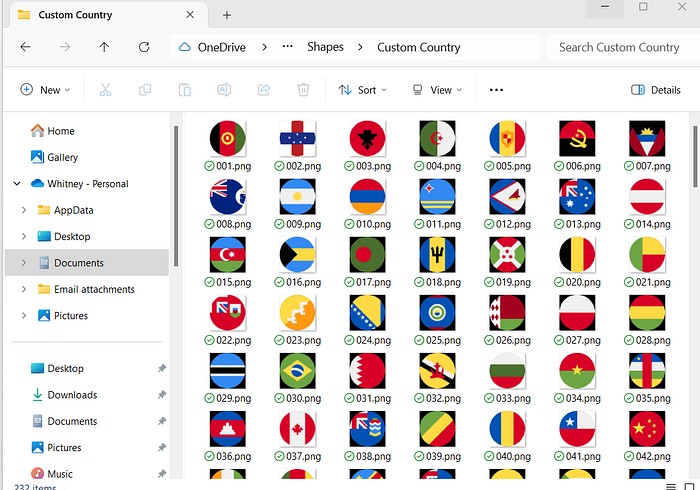Expand the Documents folder chevron
Viewport: 700px width, 490px height.
tap(24, 263)
